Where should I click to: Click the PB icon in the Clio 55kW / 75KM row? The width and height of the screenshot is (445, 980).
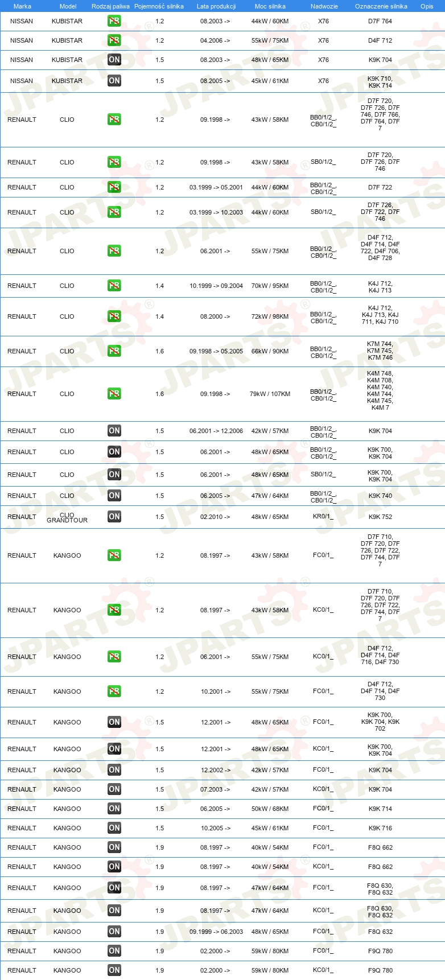point(114,251)
